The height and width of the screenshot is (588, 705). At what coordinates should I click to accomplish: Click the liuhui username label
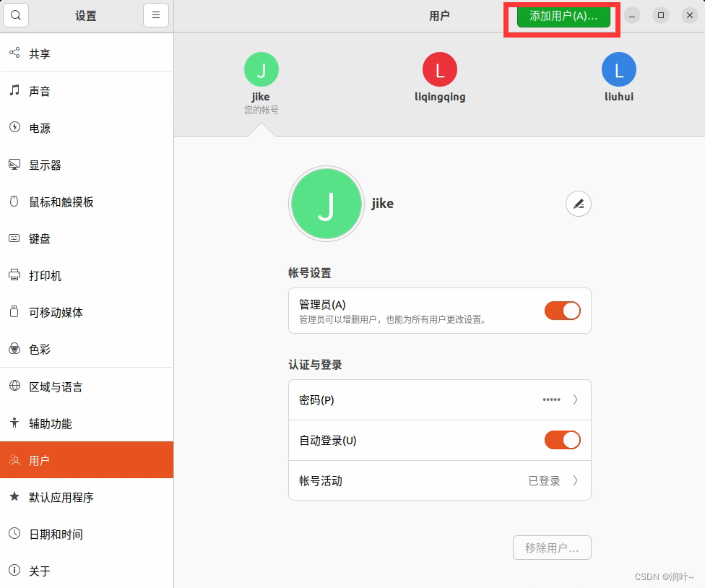point(618,97)
